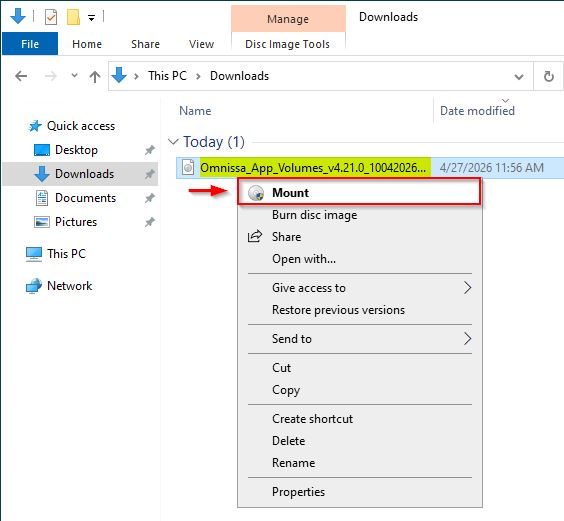Image resolution: width=564 pixels, height=521 pixels.
Task: Expand the chevron after This PC
Action: click(198, 76)
